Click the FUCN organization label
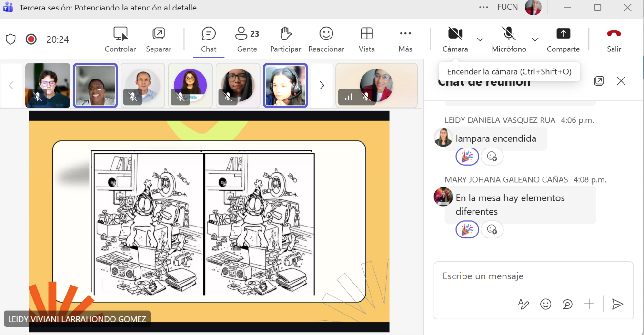Screen dimensions: 644x335 508,7
